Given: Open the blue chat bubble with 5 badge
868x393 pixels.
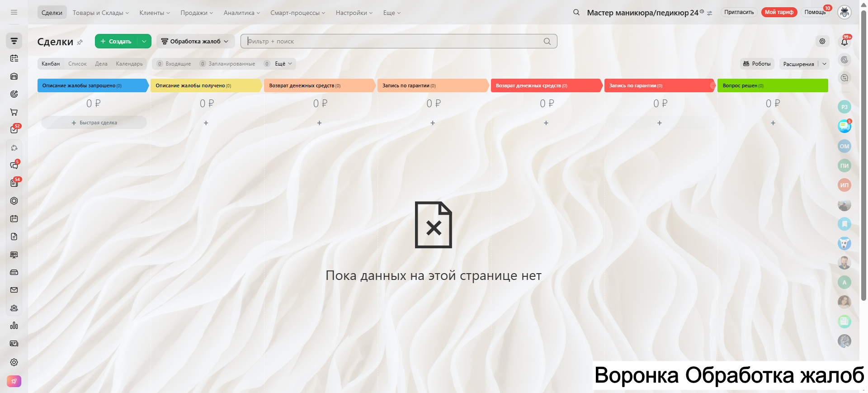Looking at the screenshot, I should point(844,126).
